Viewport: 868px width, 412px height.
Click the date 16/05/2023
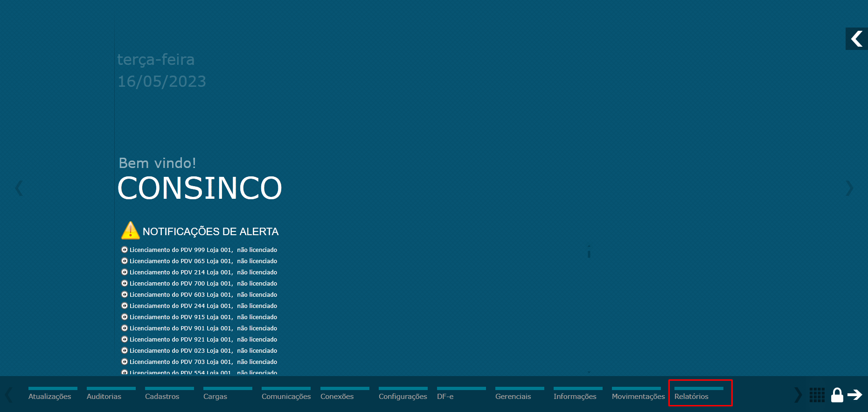click(x=161, y=82)
